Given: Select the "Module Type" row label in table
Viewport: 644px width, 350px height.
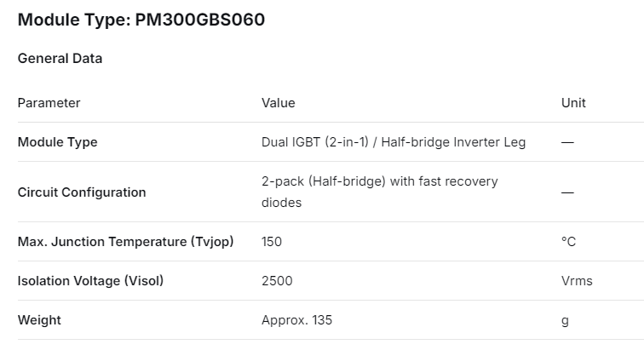Looking at the screenshot, I should click(57, 142).
